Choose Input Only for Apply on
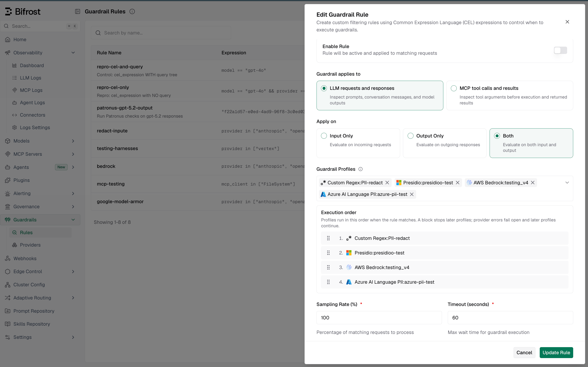Image resolution: width=588 pixels, height=367 pixels. [358, 143]
